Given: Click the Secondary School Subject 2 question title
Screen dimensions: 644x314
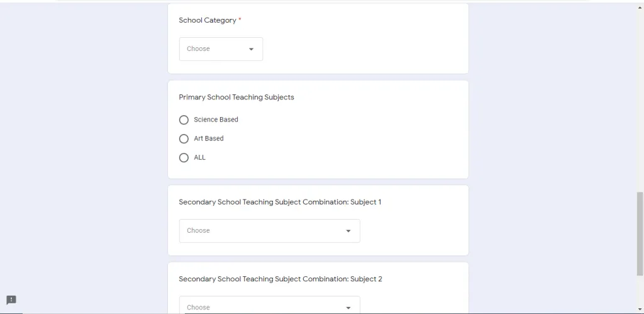Looking at the screenshot, I should click(280, 279).
